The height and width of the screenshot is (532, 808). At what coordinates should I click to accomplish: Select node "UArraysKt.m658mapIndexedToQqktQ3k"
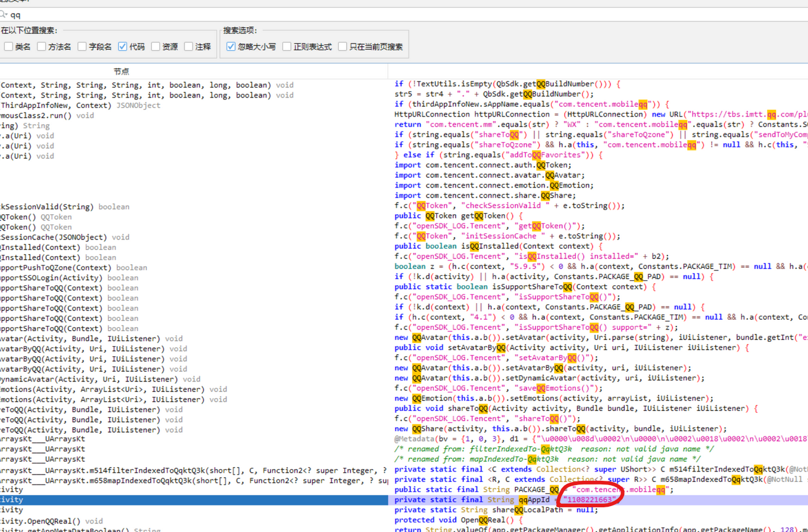pos(194,480)
